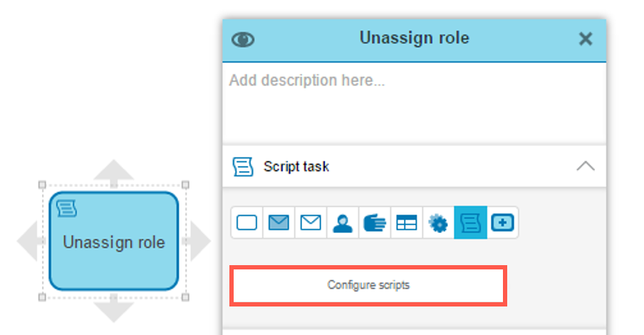
Task: Close the Unassign role properties panel
Action: pyautogui.click(x=586, y=39)
